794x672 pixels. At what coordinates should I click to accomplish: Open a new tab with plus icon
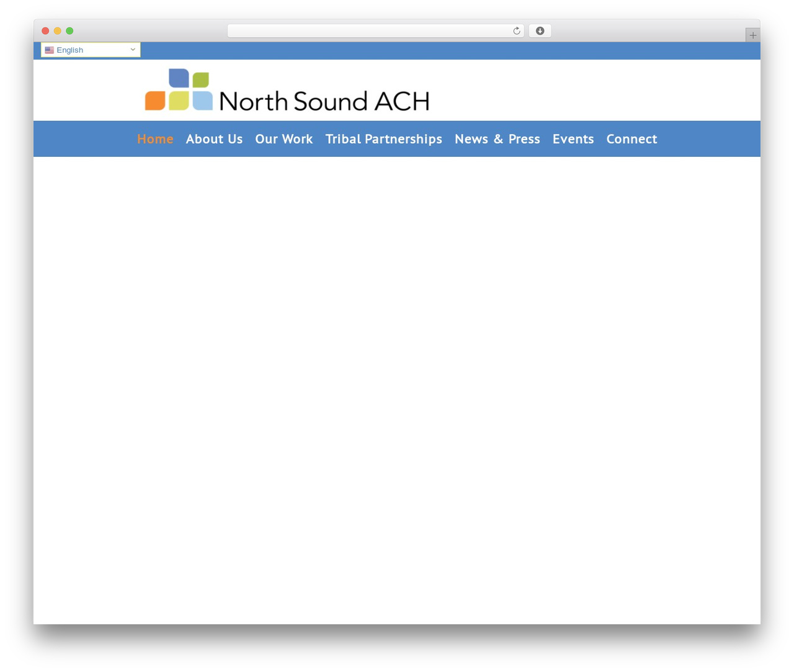pos(752,35)
